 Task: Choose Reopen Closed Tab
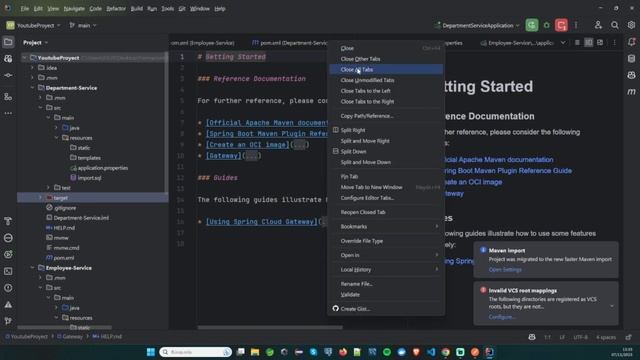[x=386, y=212]
